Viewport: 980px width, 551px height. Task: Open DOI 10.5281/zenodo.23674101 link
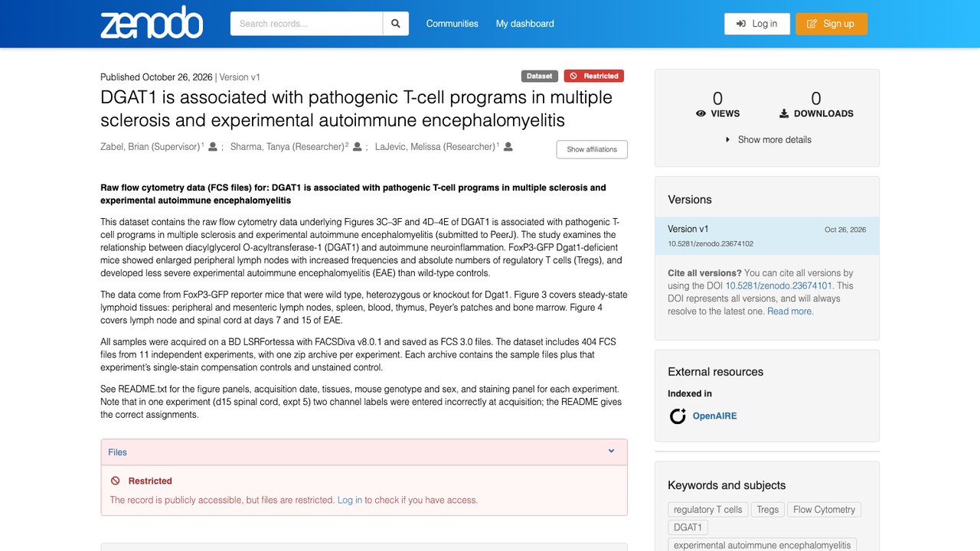(x=779, y=285)
